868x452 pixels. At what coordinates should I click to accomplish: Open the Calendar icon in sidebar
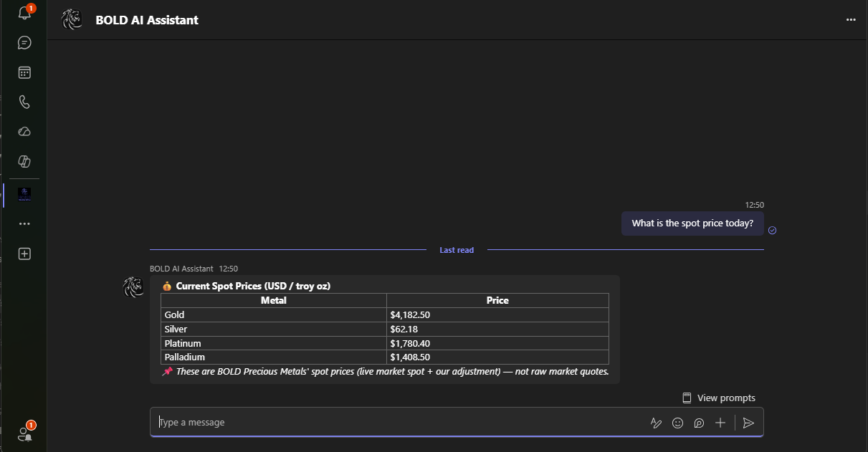pos(24,72)
